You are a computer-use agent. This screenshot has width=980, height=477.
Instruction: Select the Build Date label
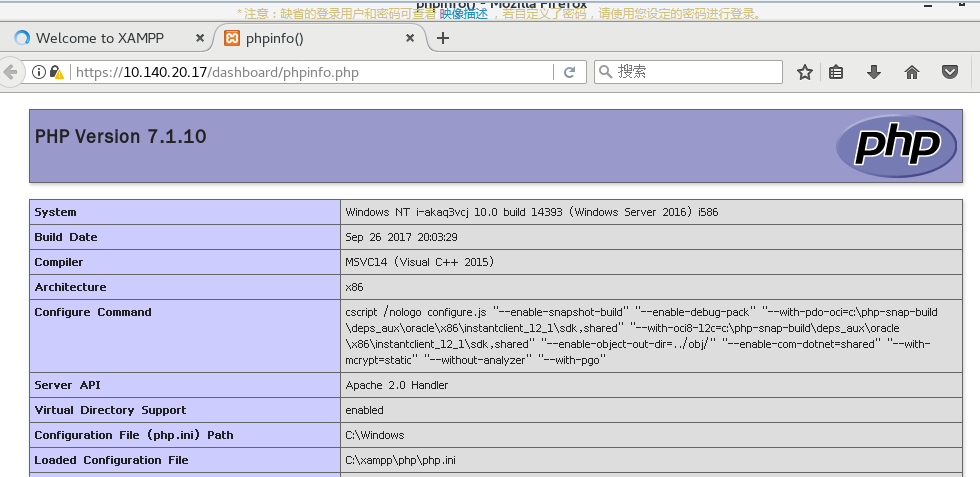[x=66, y=237]
